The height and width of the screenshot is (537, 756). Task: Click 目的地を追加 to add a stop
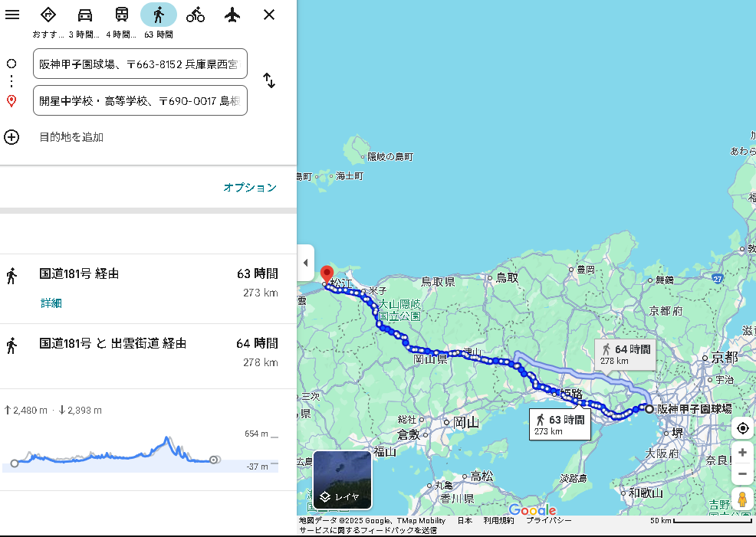coord(71,137)
